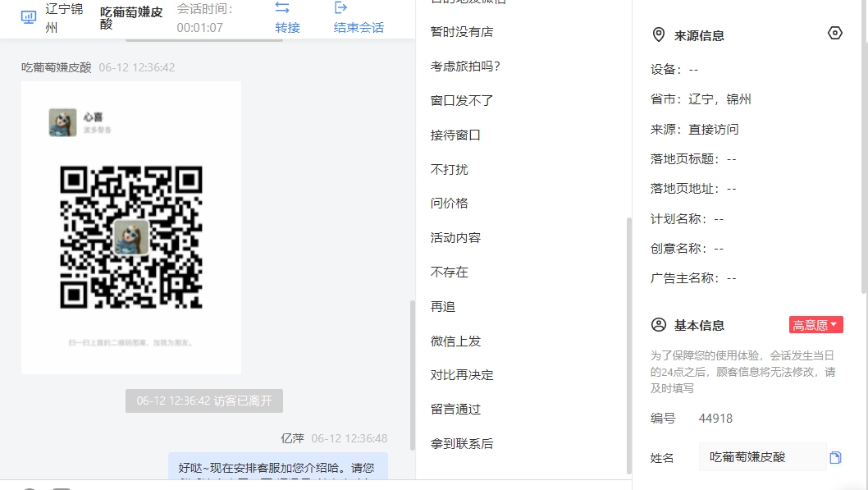This screenshot has width=868, height=490.
Task: Select quick reply 活动内容
Action: click(455, 238)
